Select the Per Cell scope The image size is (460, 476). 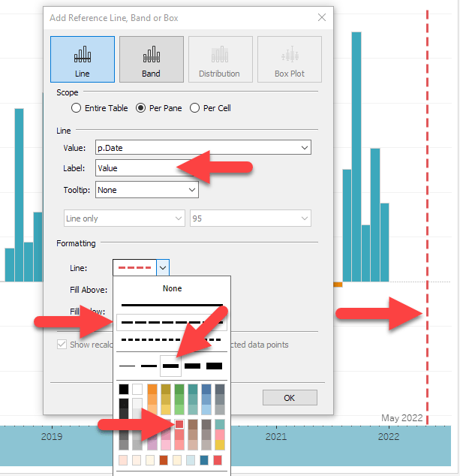195,108
